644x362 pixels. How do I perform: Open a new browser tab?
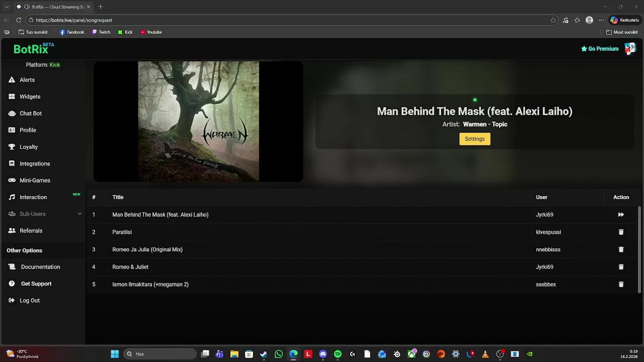coord(101,7)
